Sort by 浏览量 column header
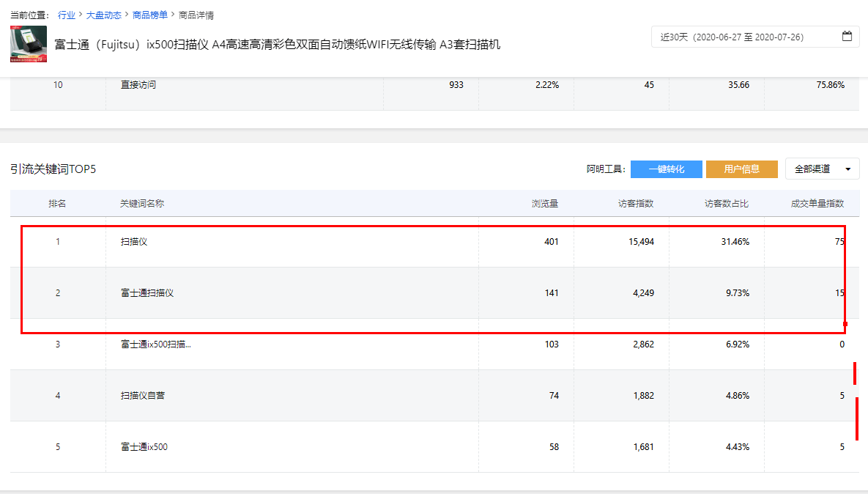 coord(545,203)
